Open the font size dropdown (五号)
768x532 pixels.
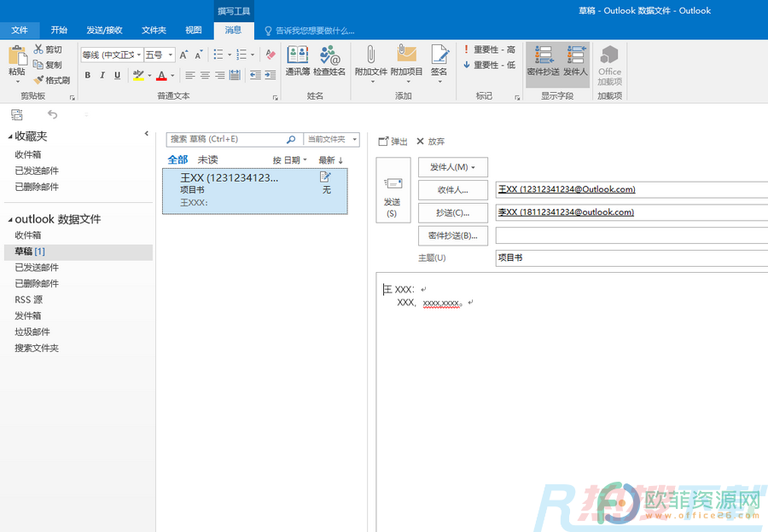tap(171, 55)
